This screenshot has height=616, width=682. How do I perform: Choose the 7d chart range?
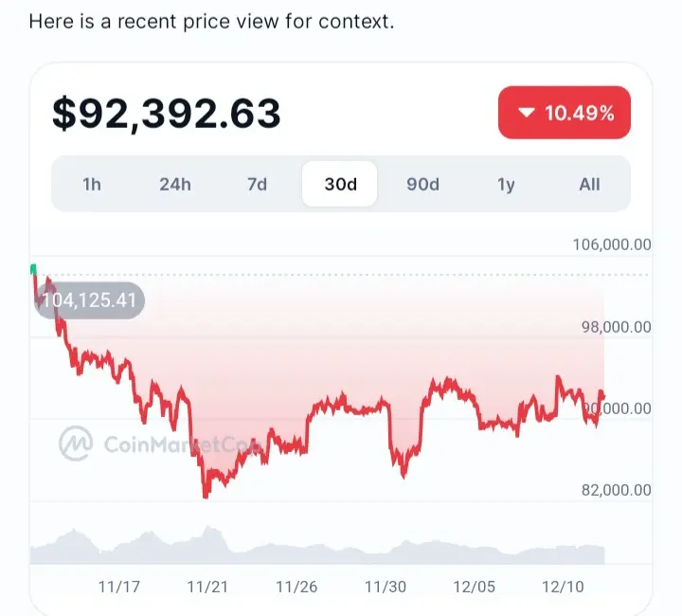coord(257,184)
